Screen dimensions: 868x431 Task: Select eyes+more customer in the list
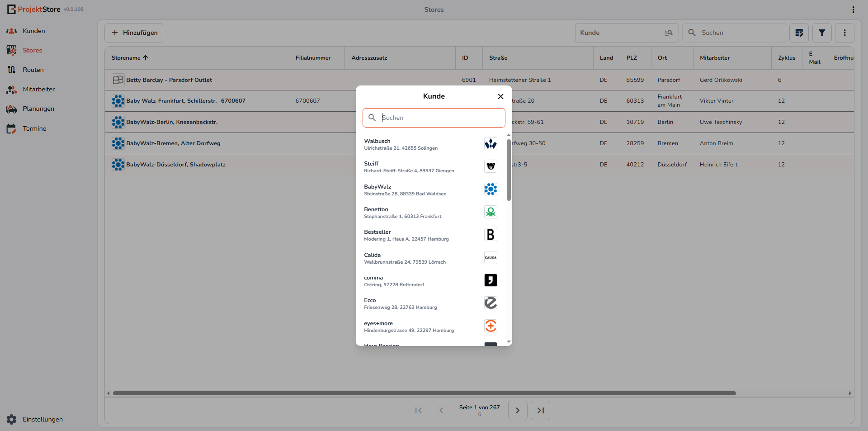(x=430, y=327)
